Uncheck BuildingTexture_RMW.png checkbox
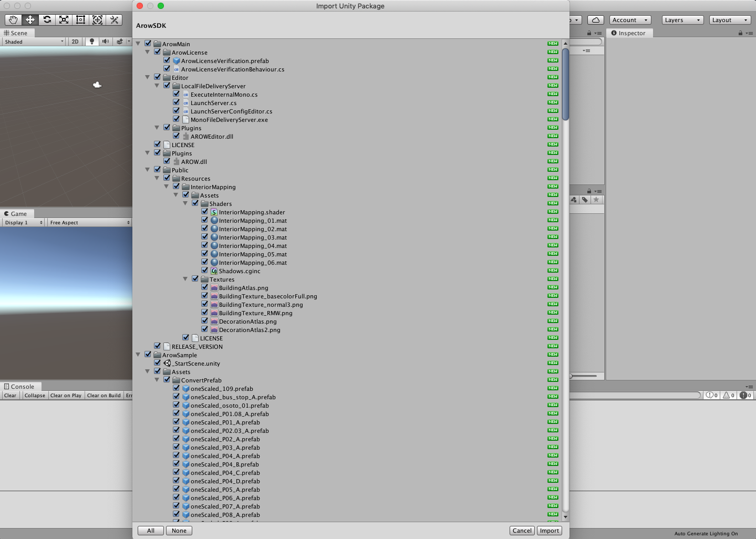The width and height of the screenshot is (756, 539). click(205, 313)
